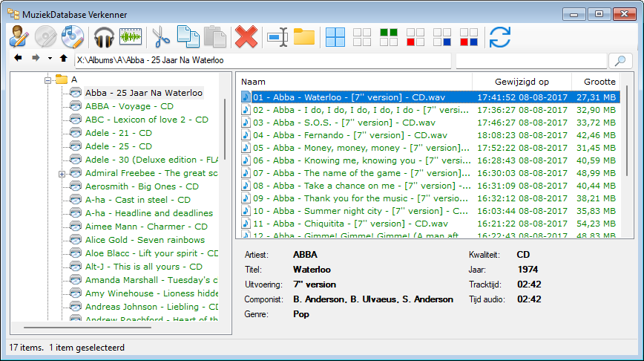
Task: Go back with the left arrow
Action: pos(18,58)
